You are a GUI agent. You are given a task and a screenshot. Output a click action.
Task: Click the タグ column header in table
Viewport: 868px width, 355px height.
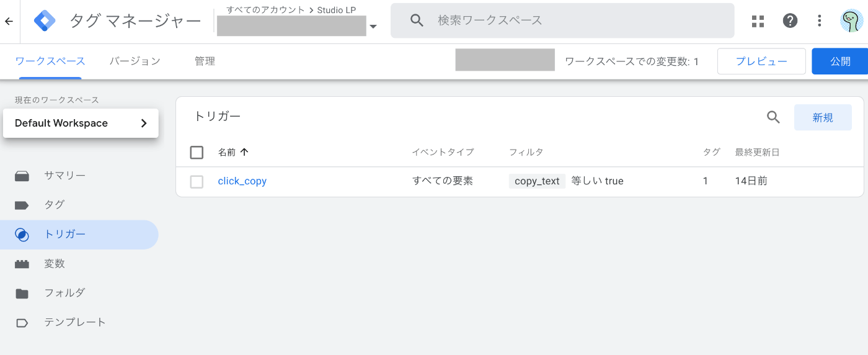tap(712, 152)
